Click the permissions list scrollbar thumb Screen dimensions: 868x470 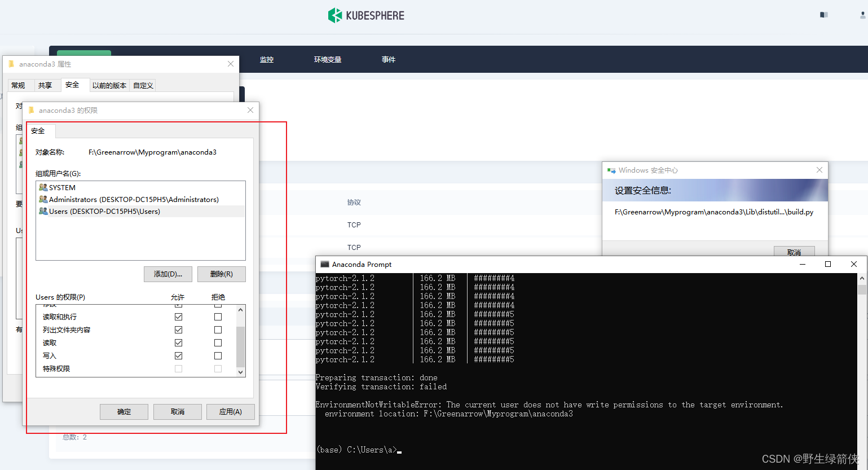tap(241, 347)
